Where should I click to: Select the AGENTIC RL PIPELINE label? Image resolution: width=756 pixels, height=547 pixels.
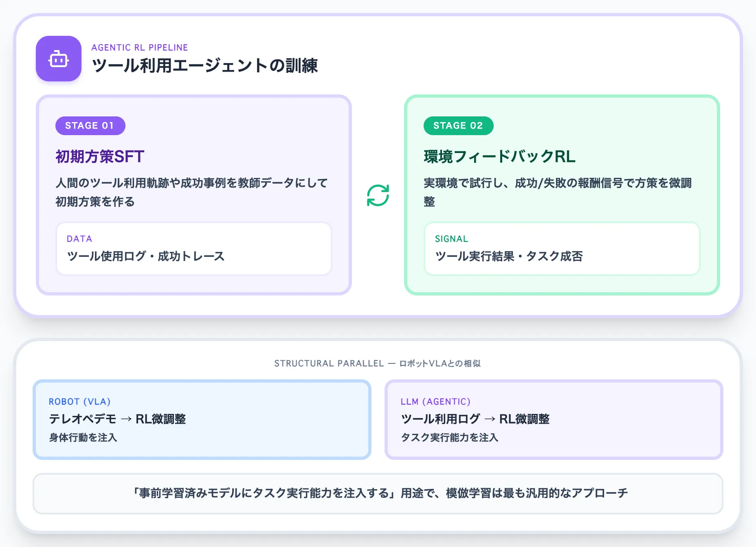(140, 48)
